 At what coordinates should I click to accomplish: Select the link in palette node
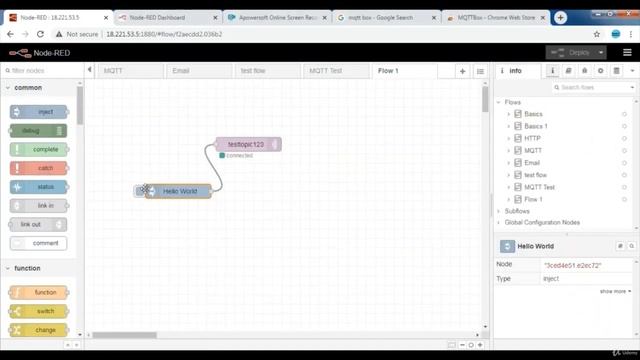38,206
